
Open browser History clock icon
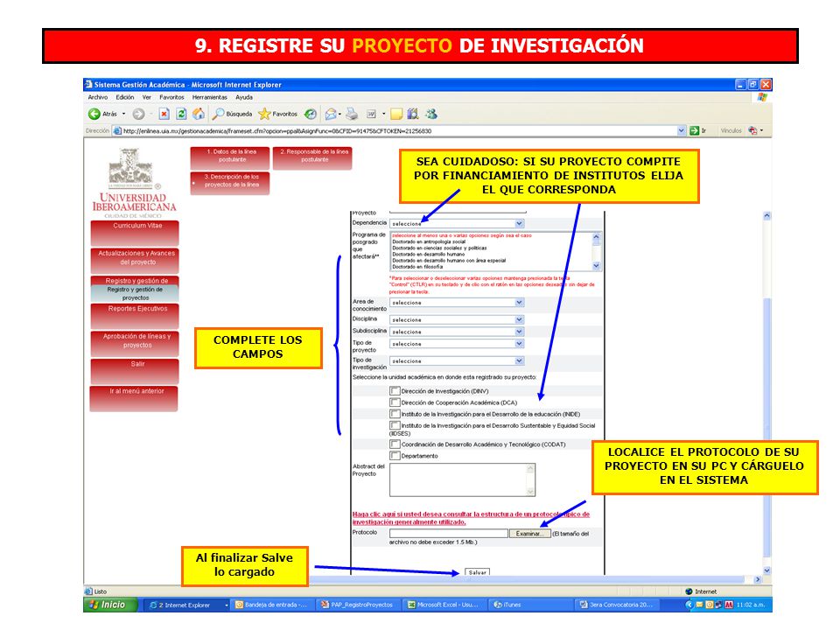tap(310, 114)
